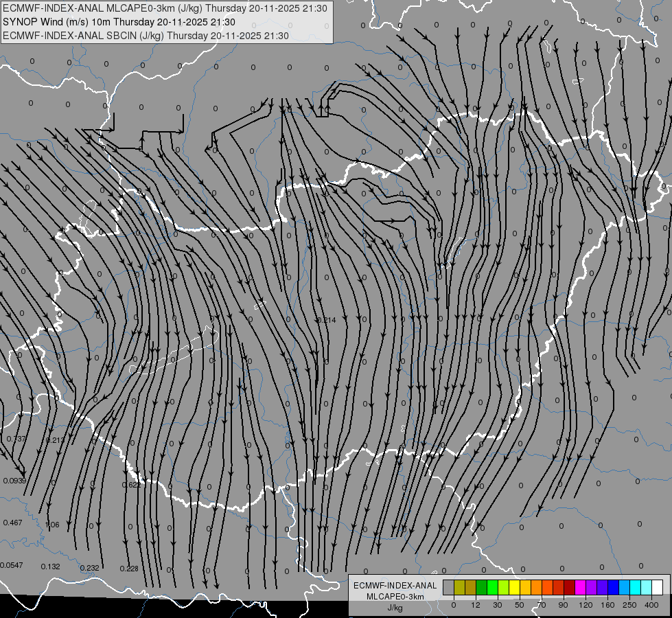Click the map value 0.0547

(x=12, y=565)
